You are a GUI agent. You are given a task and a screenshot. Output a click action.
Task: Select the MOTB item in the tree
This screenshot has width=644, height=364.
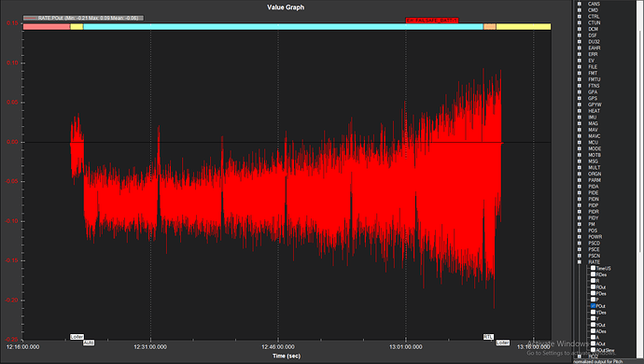(x=595, y=155)
